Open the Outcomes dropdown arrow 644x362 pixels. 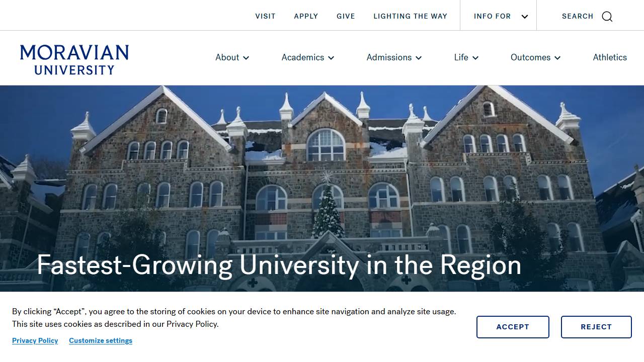click(557, 58)
